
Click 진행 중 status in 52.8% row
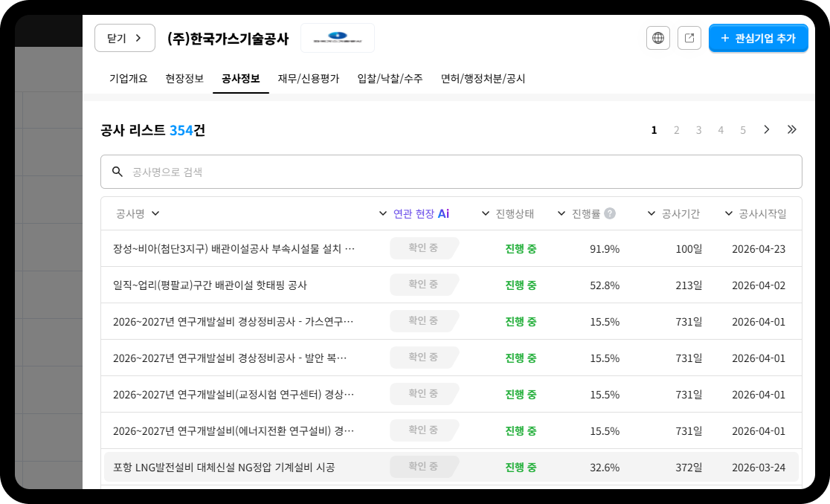pos(521,285)
